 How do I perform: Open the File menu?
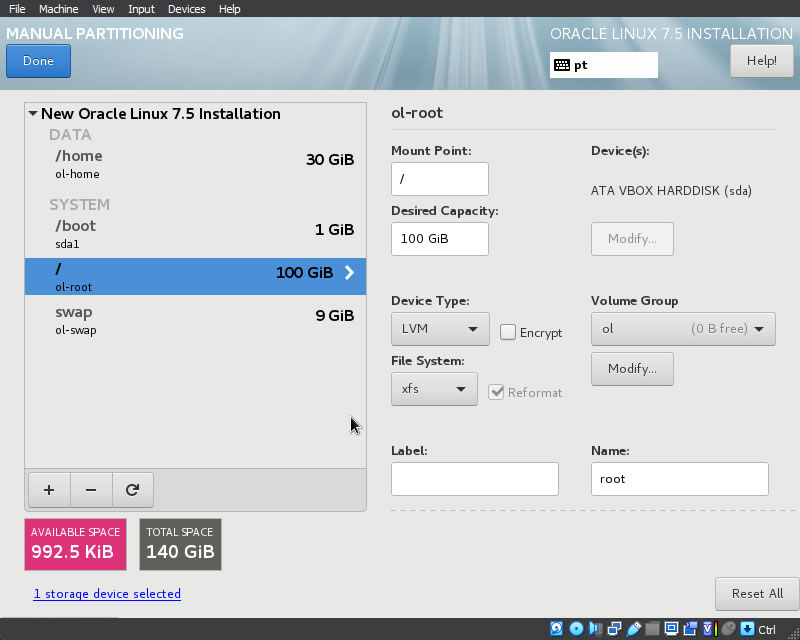tap(17, 9)
